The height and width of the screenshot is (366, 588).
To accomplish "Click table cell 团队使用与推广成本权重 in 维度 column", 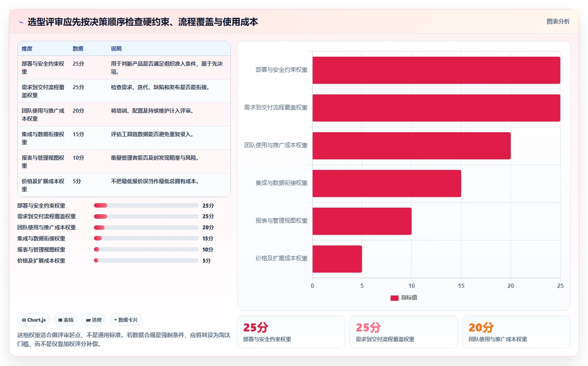I will point(43,114).
